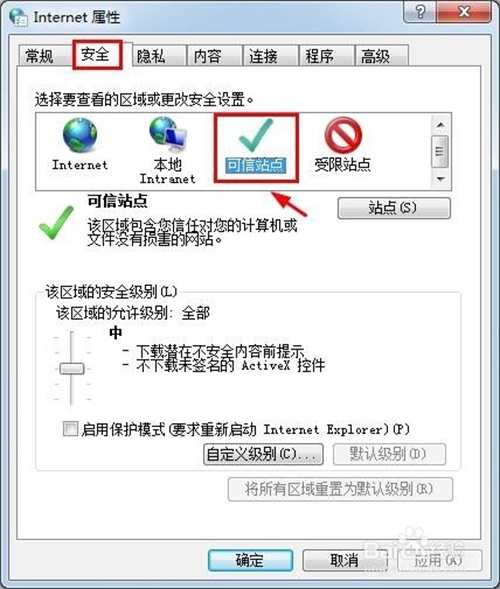500x589 pixels.
Task: Select the Internet zone globe icon
Action: [x=80, y=135]
